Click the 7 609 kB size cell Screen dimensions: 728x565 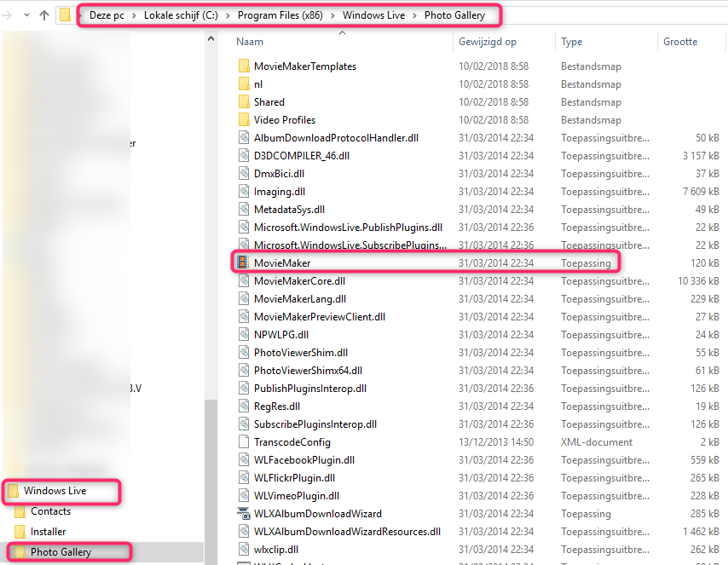click(701, 191)
